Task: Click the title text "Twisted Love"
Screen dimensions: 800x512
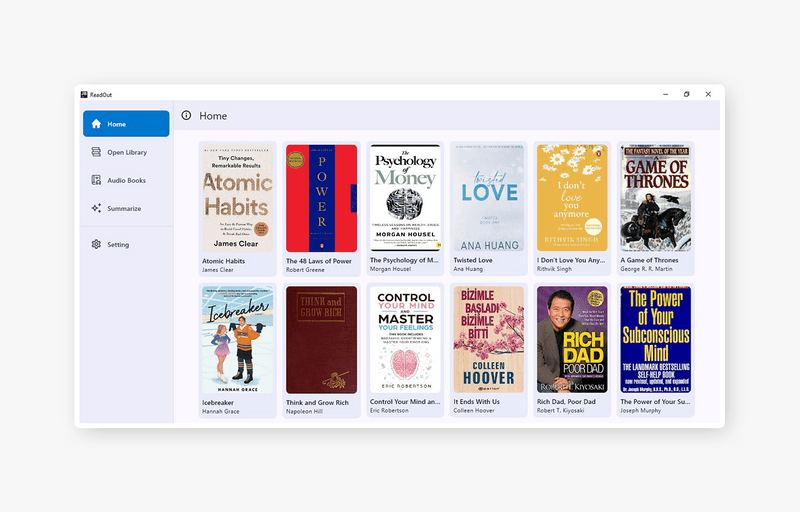Action: coord(473,260)
